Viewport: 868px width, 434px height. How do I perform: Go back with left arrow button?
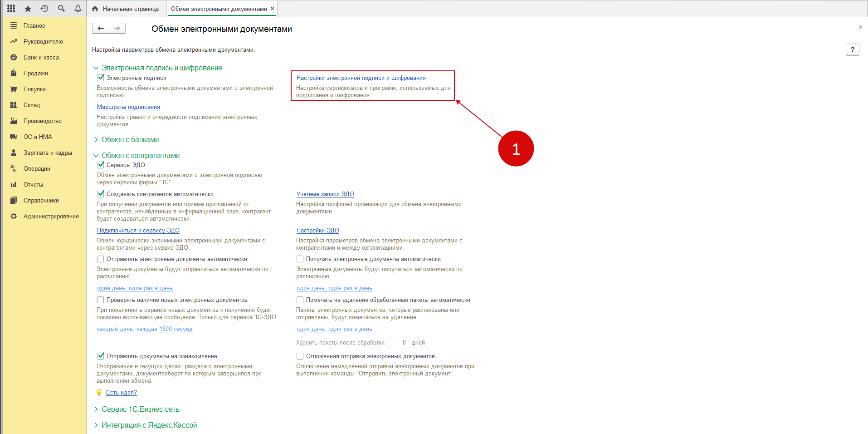click(x=101, y=29)
